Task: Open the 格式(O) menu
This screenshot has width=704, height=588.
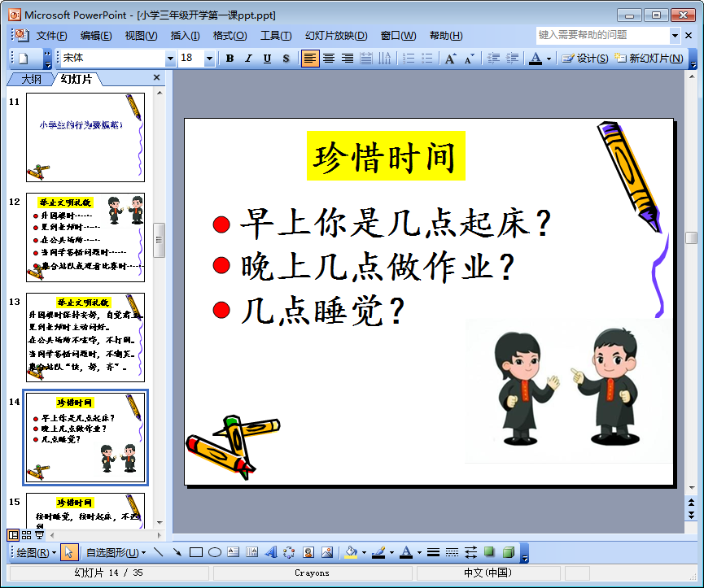Action: pos(230,36)
